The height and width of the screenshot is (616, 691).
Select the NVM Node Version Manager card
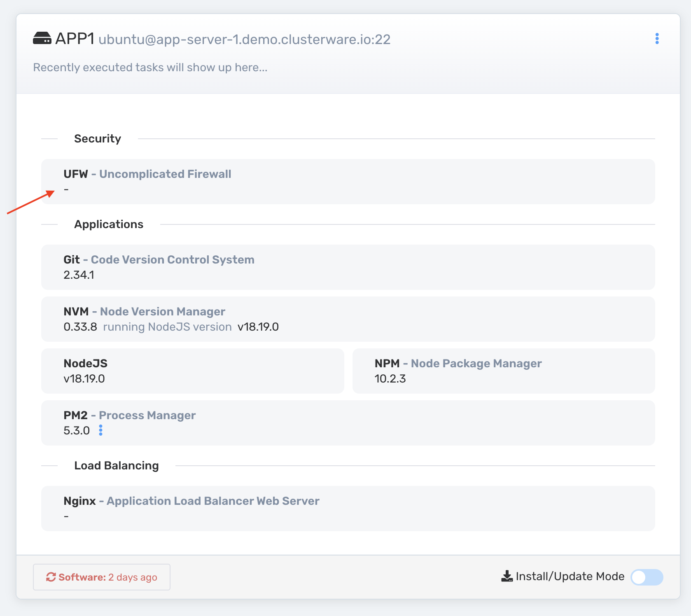(348, 319)
